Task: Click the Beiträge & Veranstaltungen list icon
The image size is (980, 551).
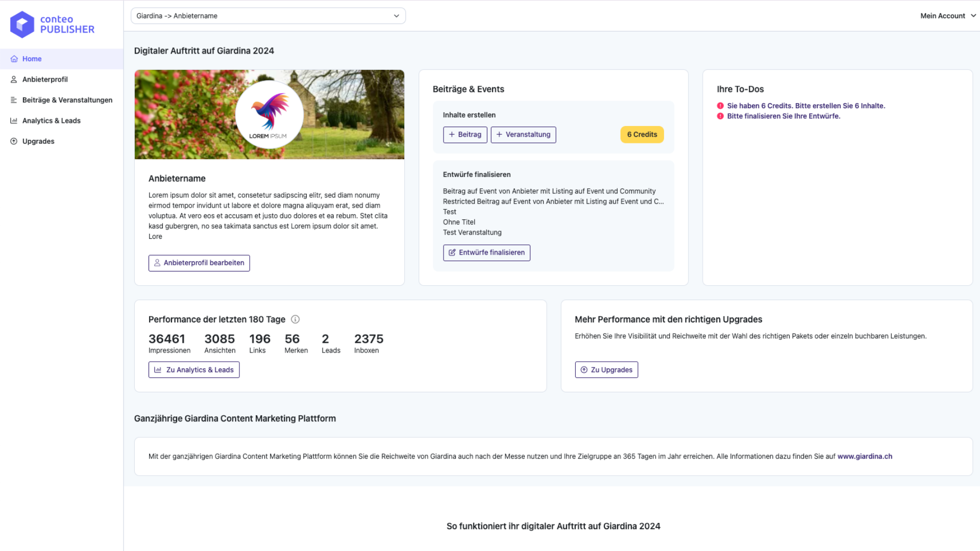Action: (x=14, y=100)
